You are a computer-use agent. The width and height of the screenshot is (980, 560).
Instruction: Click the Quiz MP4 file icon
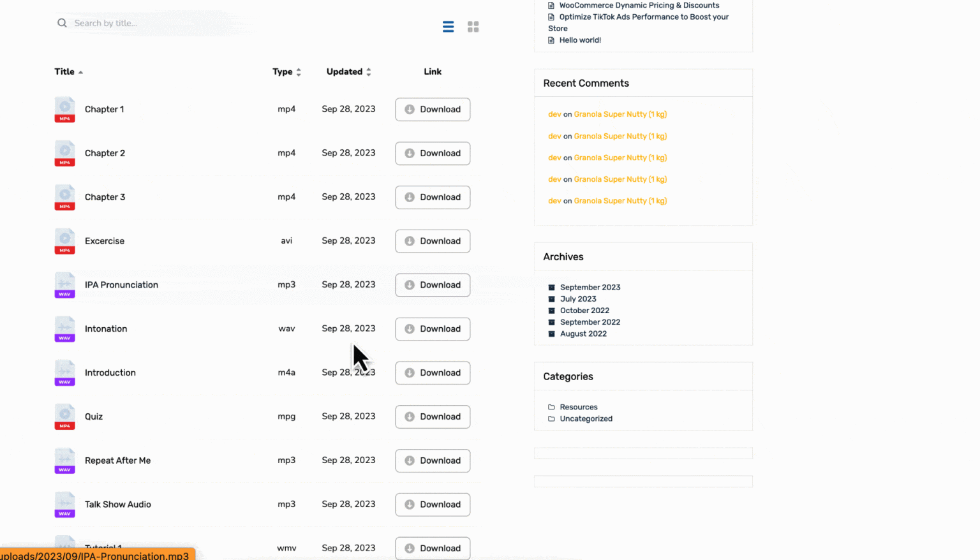click(x=64, y=416)
